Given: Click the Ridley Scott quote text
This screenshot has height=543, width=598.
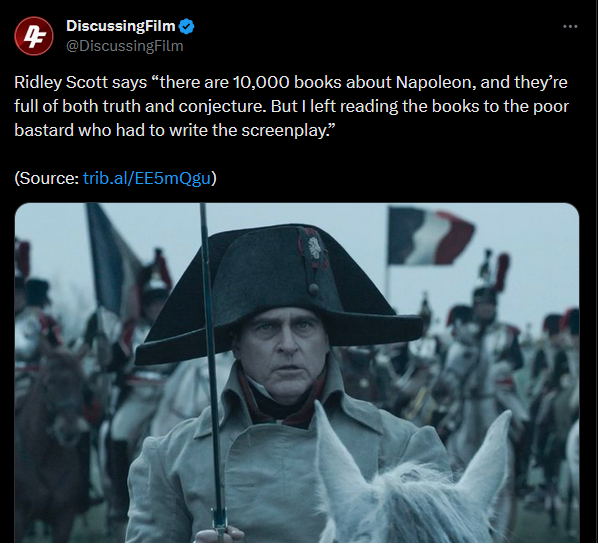Looking at the screenshot, I should (x=291, y=106).
